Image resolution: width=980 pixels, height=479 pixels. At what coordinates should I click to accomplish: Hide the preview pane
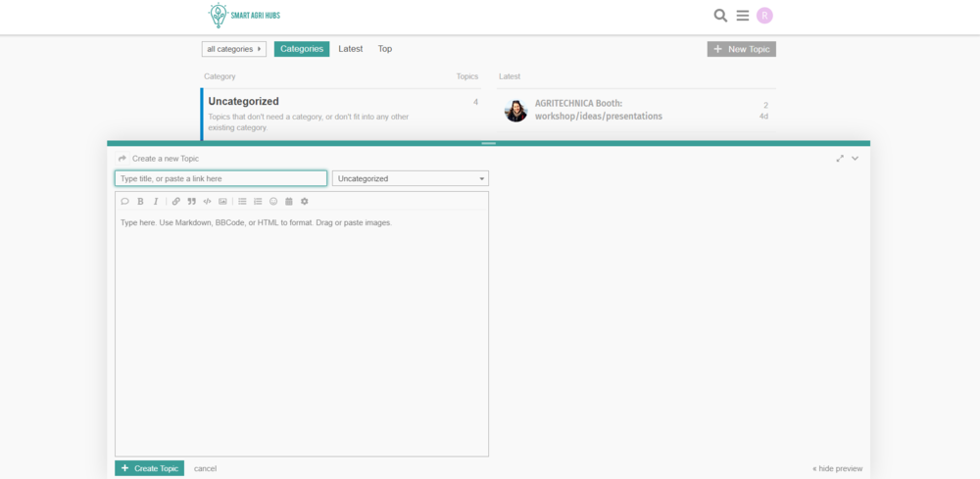tap(837, 468)
